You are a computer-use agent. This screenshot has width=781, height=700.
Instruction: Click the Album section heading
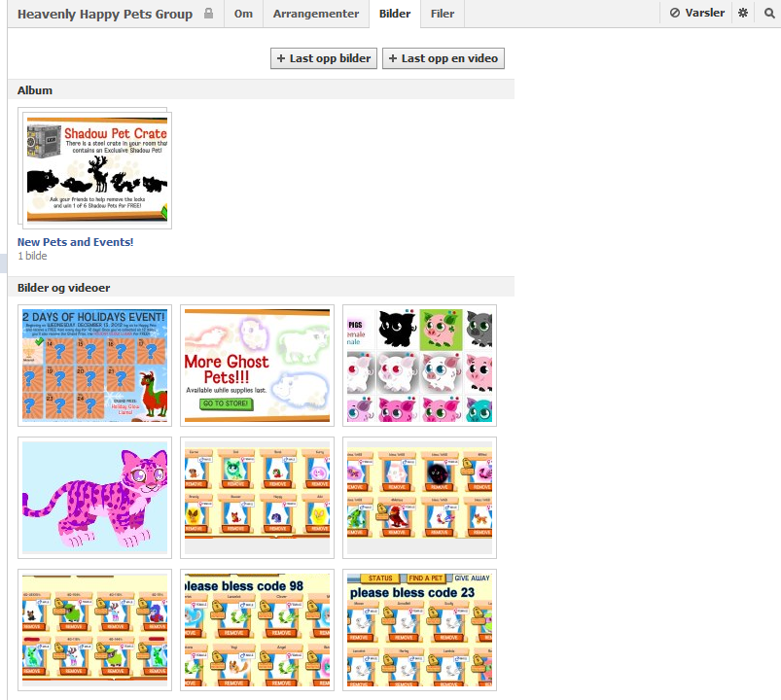pyautogui.click(x=35, y=90)
